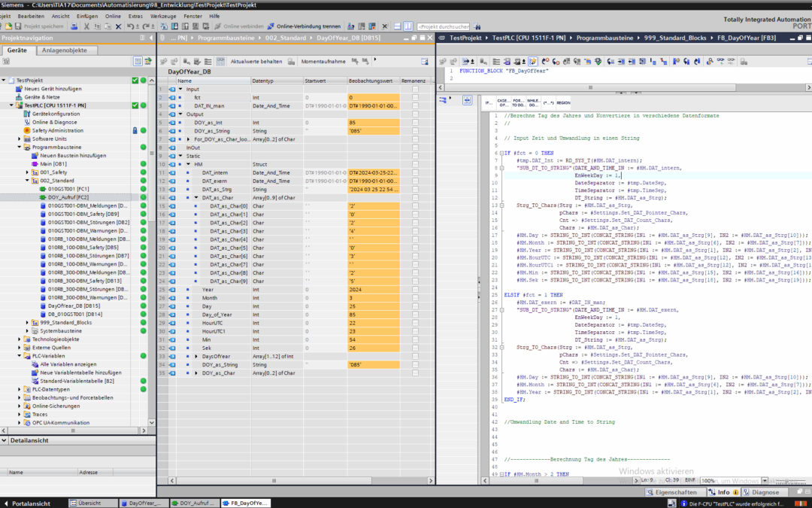
Task: Toggle Remanenz checkbox for fct row
Action: pyautogui.click(x=415, y=97)
